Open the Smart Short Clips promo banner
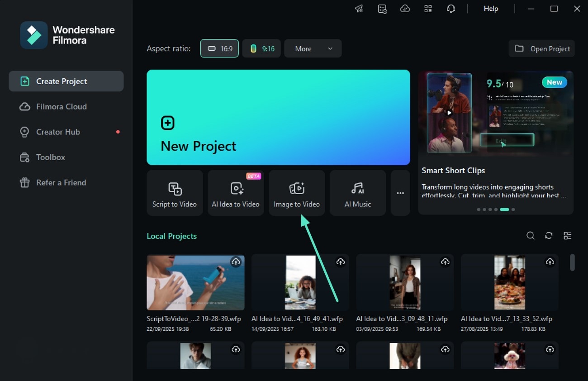 [496, 143]
